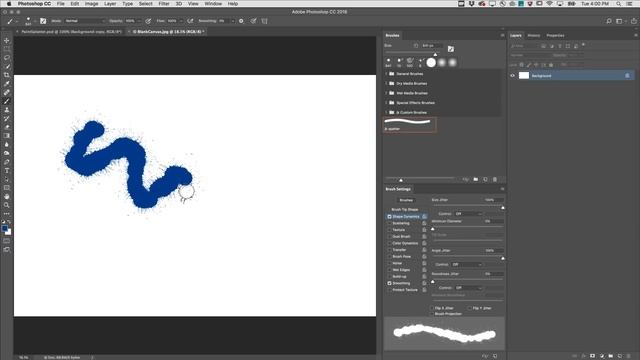
Task: Select the Clone Stamp tool
Action: (x=7, y=110)
